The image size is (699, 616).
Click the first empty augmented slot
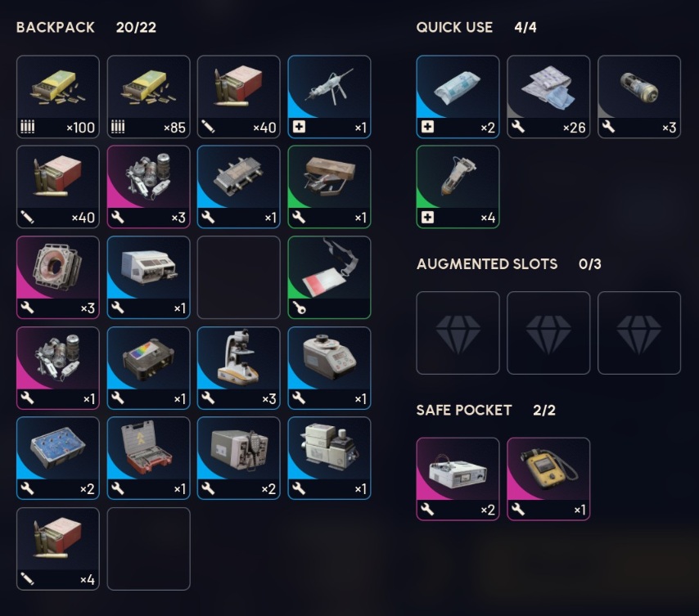458,333
